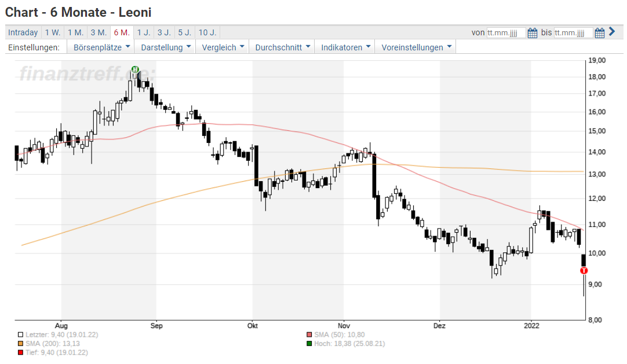The width and height of the screenshot is (627, 364).
Task: Click the 8,00 price axis label
Action: pyautogui.click(x=595, y=319)
